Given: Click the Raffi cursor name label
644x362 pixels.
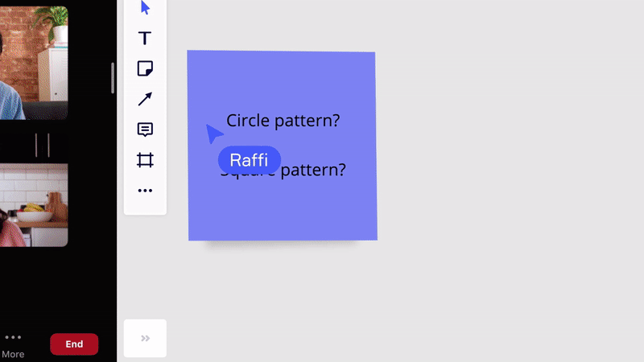Looking at the screenshot, I should coord(250,160).
